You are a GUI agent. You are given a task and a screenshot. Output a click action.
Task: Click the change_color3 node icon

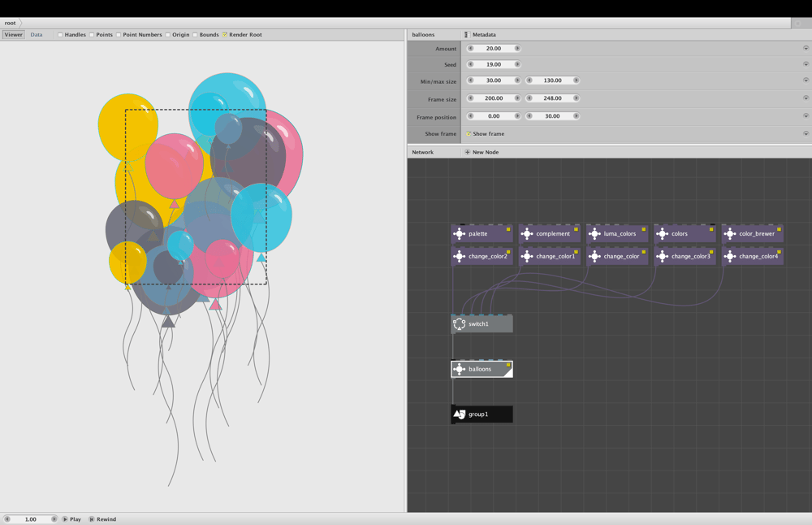(x=663, y=256)
